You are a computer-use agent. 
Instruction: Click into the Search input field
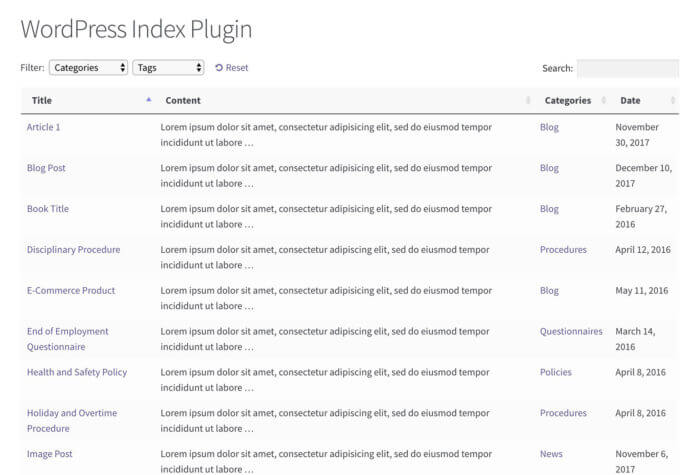[627, 68]
